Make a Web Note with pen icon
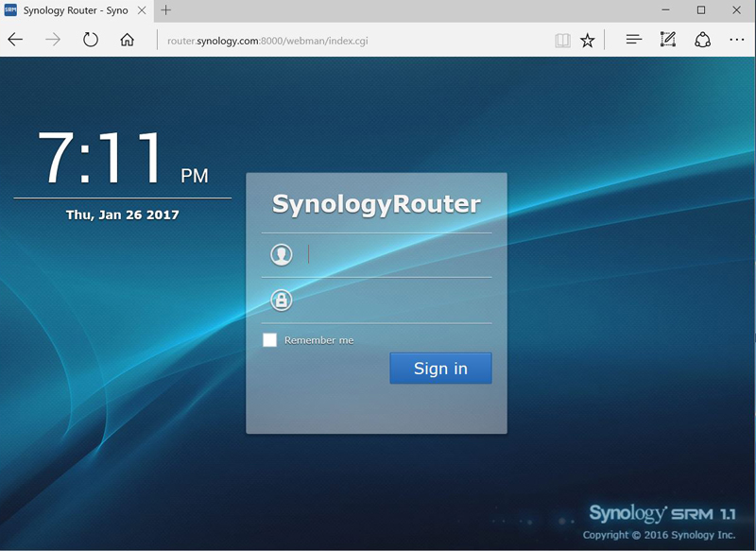 668,40
